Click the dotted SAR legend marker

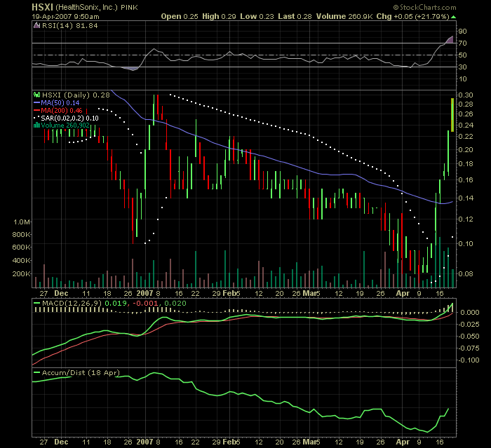[x=35, y=118]
